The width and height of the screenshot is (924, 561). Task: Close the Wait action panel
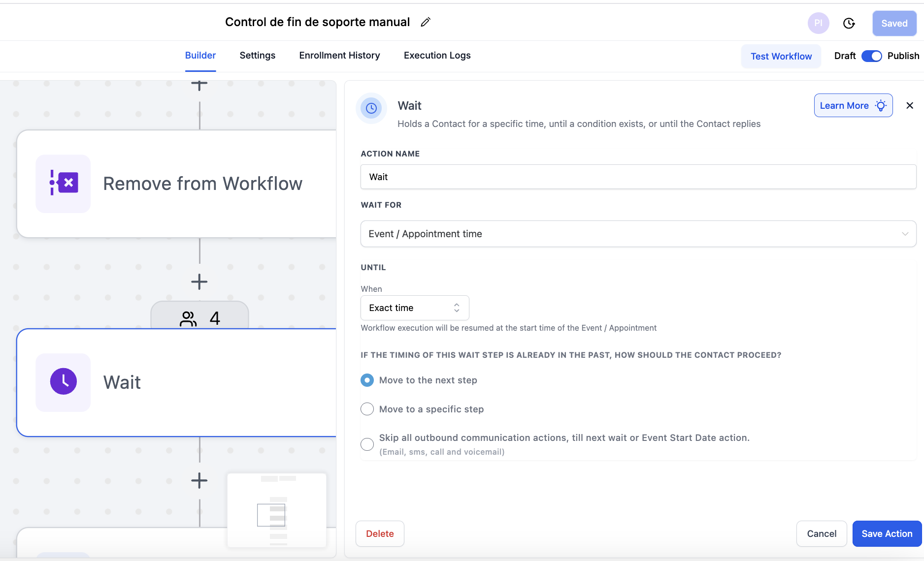pos(910,105)
